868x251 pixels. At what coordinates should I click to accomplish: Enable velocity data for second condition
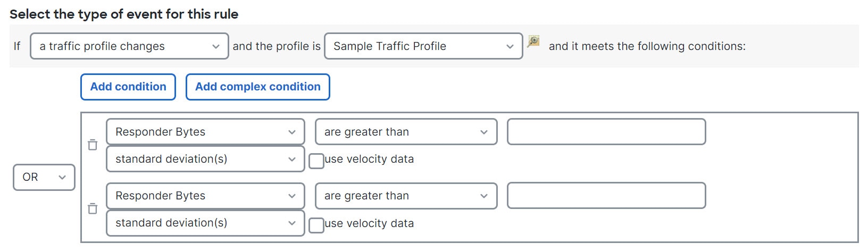pyautogui.click(x=316, y=225)
